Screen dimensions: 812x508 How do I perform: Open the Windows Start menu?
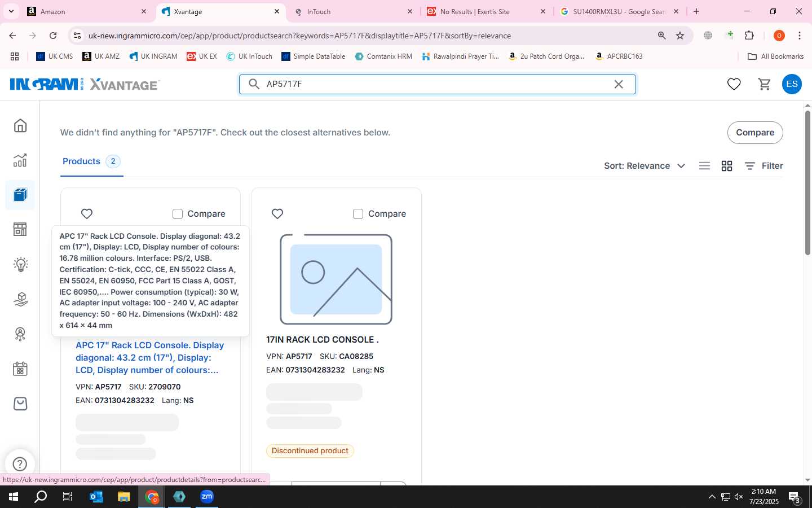[x=14, y=497]
